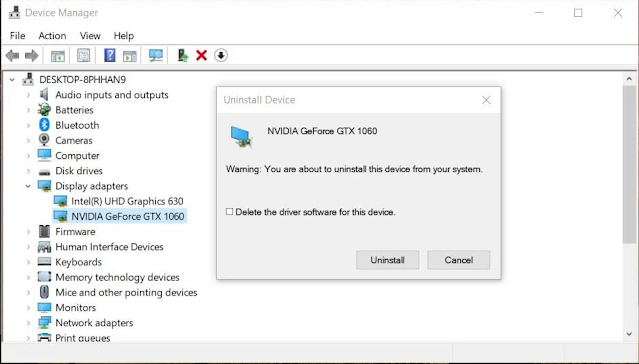Confirm with the Uninstall button
This screenshot has height=364, width=639.
tap(388, 260)
